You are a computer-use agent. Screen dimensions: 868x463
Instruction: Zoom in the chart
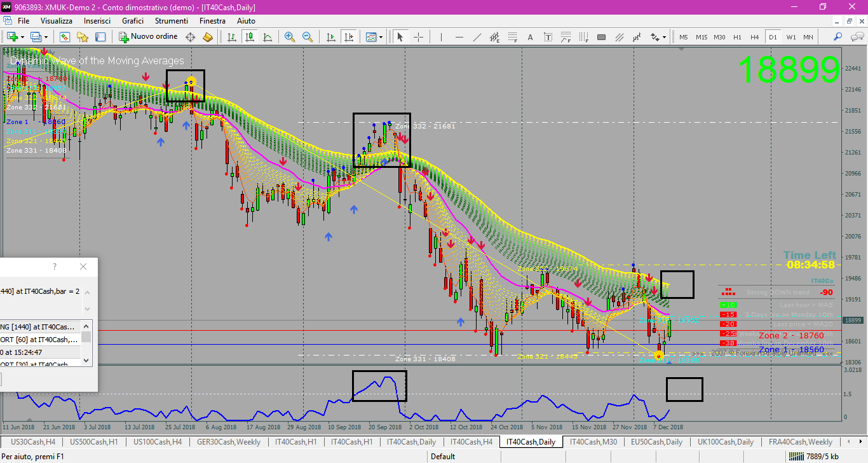[x=290, y=37]
